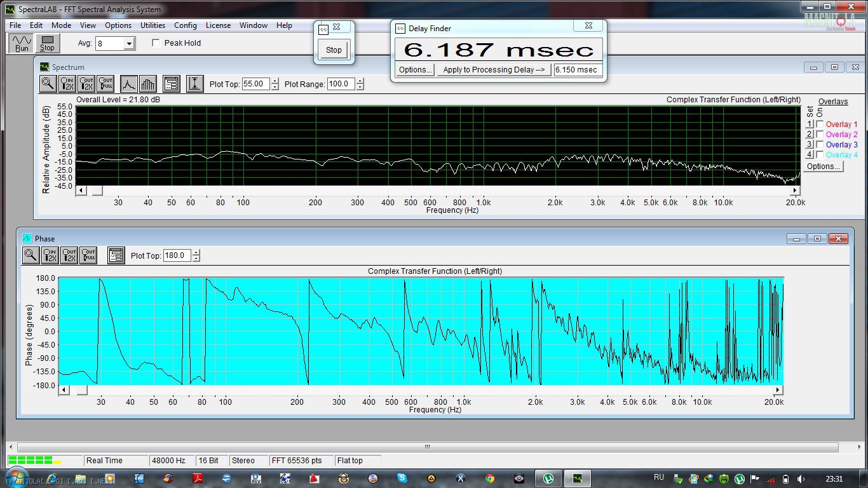Screen dimensions: 868x488
Task: Open the Avg dropdown list
Action: tap(130, 43)
